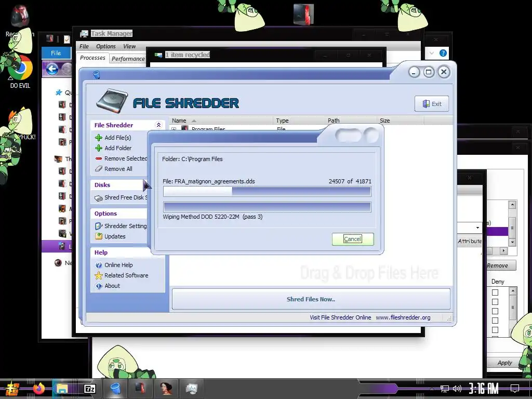
Task: Open the www.fileshredder.org link
Action: coord(403,317)
